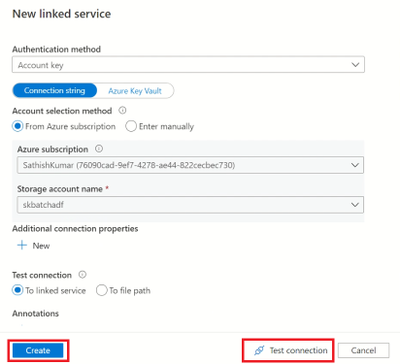The width and height of the screenshot is (400, 364).
Task: Click the info icon beside Test connection heading
Action: point(82,275)
